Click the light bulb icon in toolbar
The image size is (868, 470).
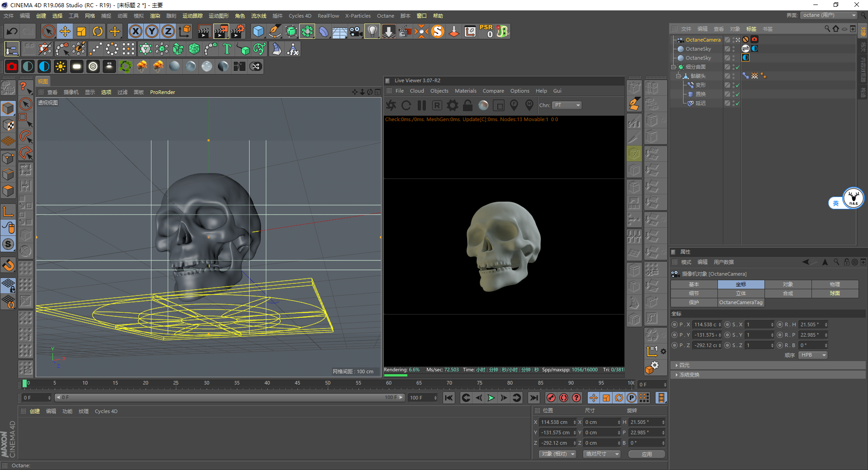(372, 31)
